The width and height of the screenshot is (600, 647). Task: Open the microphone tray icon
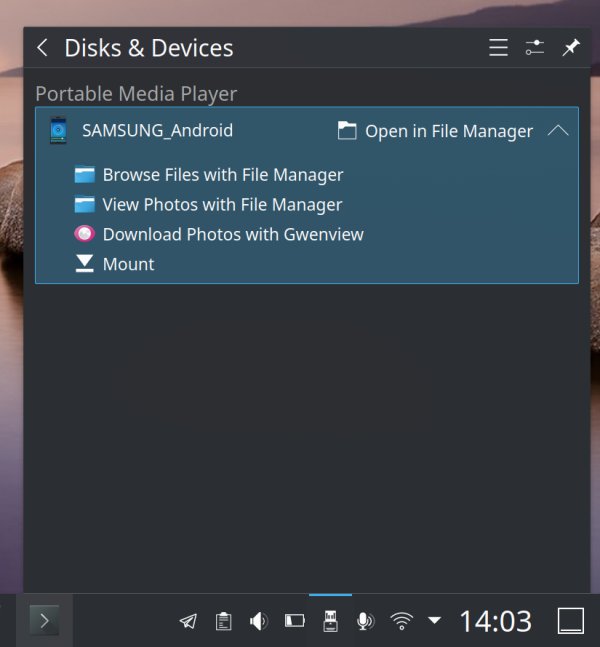[x=366, y=621]
